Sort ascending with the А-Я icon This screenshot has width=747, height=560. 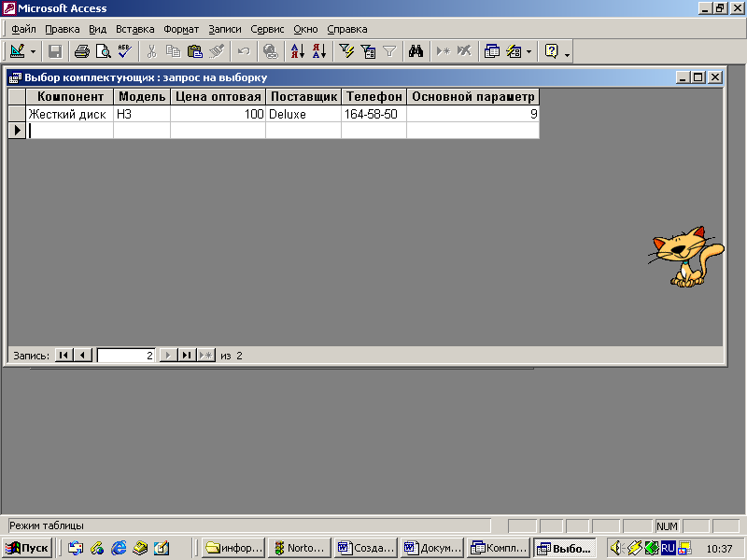[297, 51]
